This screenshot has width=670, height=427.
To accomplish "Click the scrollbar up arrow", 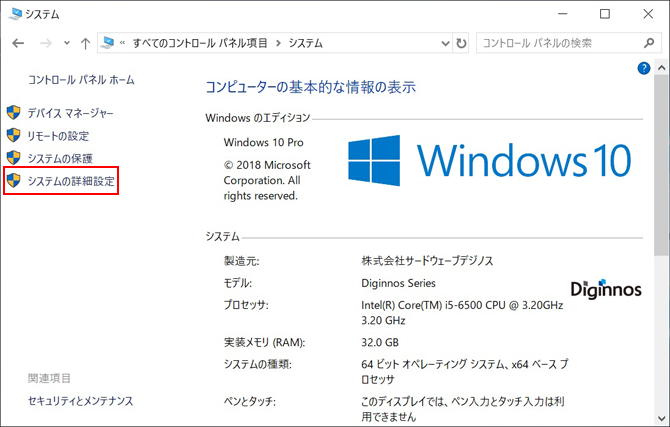I will [661, 68].
